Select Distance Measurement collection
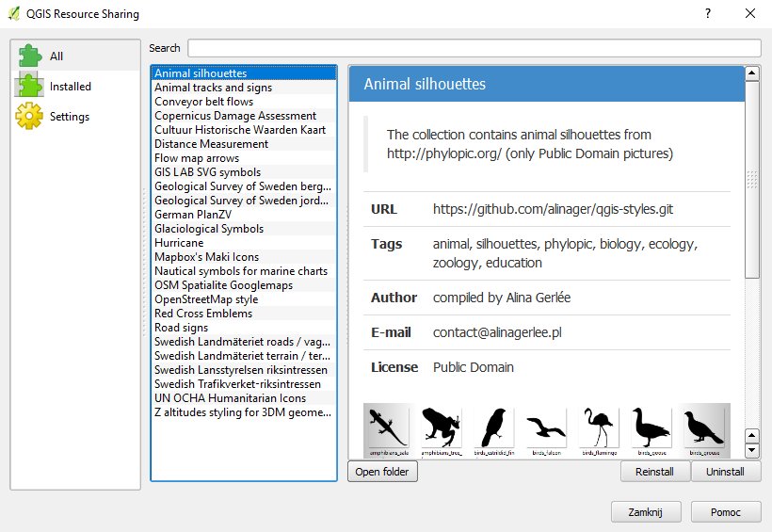The height and width of the screenshot is (532, 772). pyautogui.click(x=244, y=144)
